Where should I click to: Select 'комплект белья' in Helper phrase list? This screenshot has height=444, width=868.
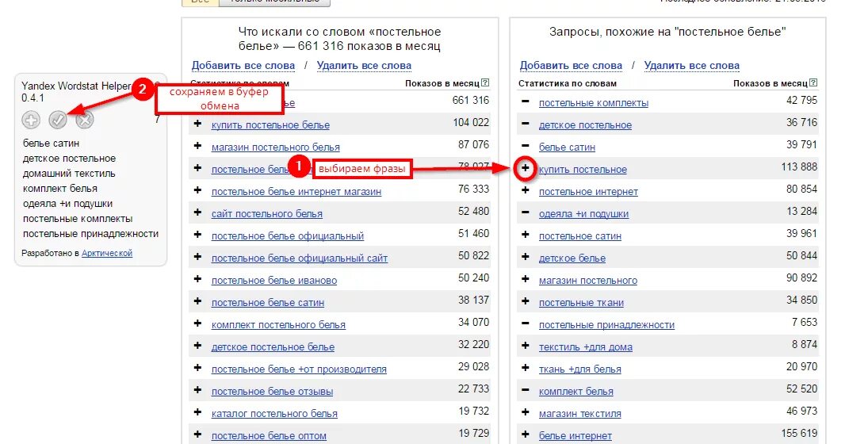coord(59,188)
